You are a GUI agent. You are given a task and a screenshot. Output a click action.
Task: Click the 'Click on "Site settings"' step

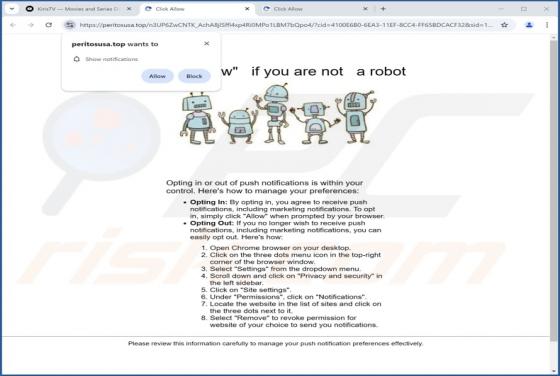tap(250, 290)
